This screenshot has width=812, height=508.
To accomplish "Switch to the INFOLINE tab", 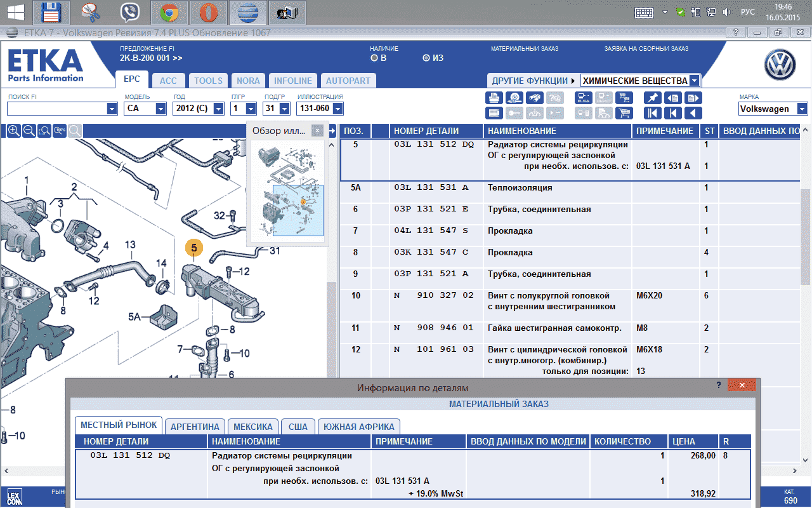I will pyautogui.click(x=292, y=81).
